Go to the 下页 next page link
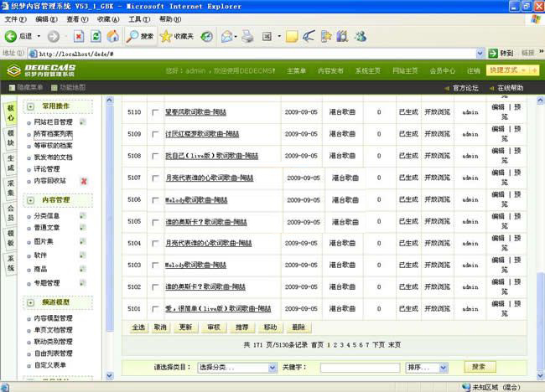545x392 pixels. pyautogui.click(x=378, y=344)
